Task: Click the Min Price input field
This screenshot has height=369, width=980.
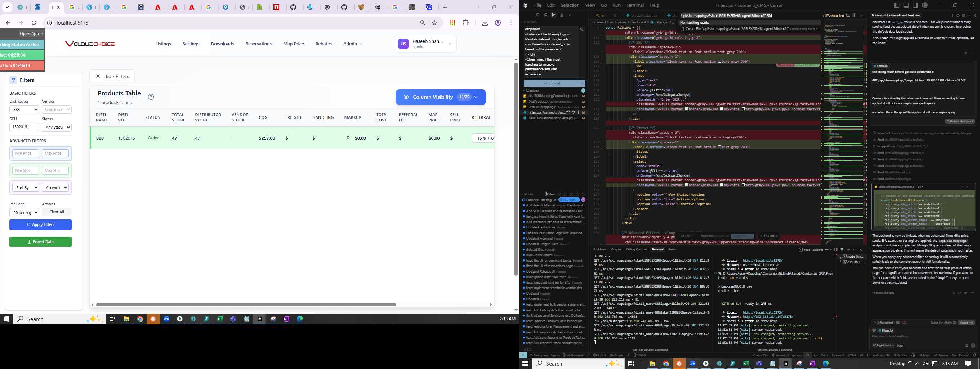Action: [26, 153]
